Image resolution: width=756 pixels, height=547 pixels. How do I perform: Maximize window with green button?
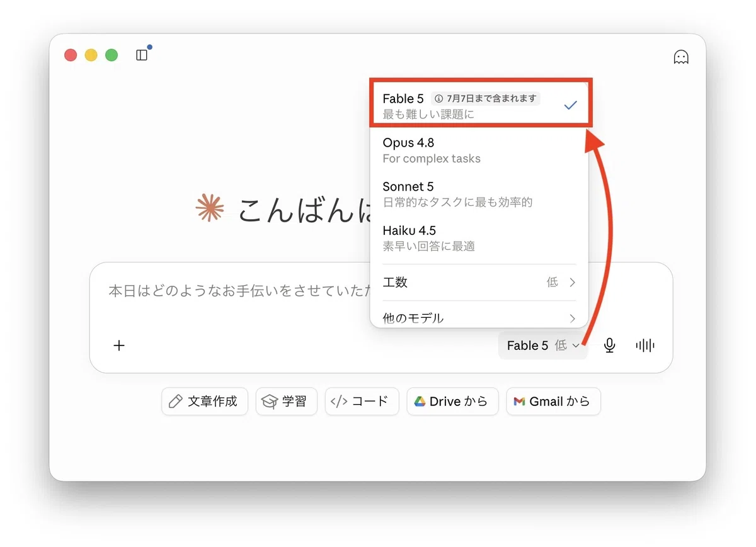click(112, 55)
